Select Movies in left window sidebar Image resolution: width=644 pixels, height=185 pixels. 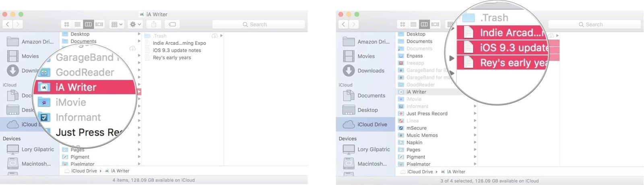[30, 56]
